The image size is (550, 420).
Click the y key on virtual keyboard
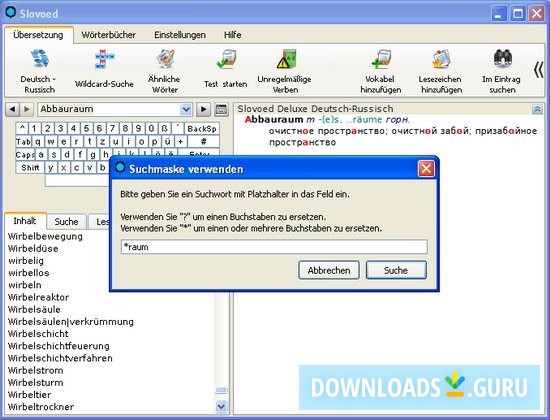tap(51, 168)
